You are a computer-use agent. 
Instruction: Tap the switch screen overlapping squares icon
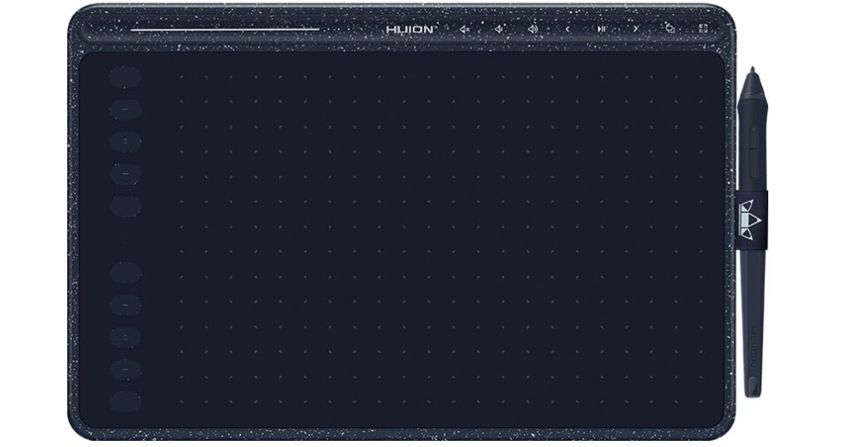[x=670, y=28]
